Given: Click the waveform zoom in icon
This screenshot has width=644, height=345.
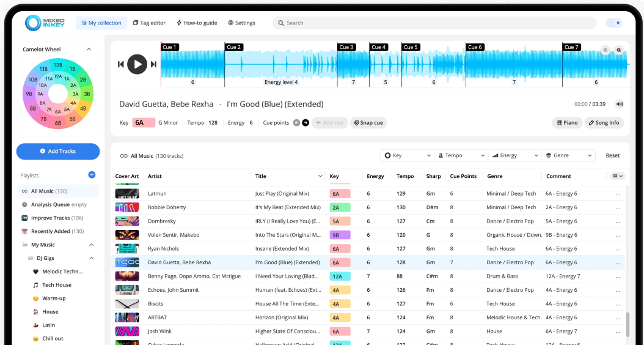Looking at the screenshot, I should 618,50.
